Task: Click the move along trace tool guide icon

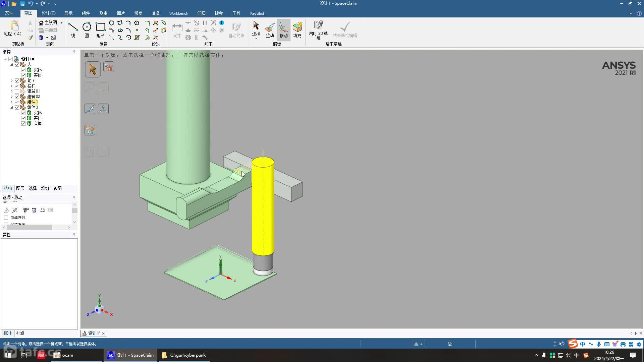Action: (x=90, y=109)
